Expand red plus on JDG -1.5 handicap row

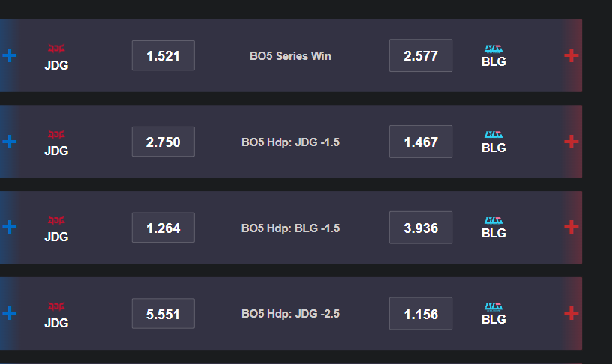tap(571, 142)
